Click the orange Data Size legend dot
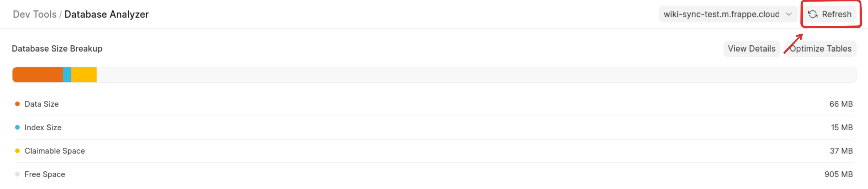Screen dimensions: 868x189 coord(17,104)
